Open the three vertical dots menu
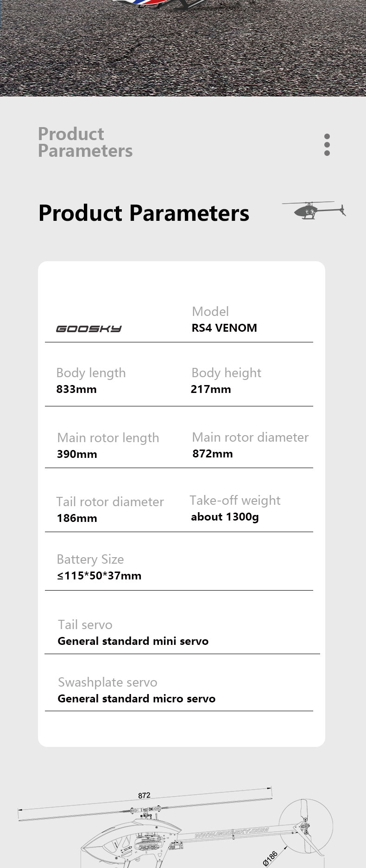The height and width of the screenshot is (868, 366). click(327, 145)
